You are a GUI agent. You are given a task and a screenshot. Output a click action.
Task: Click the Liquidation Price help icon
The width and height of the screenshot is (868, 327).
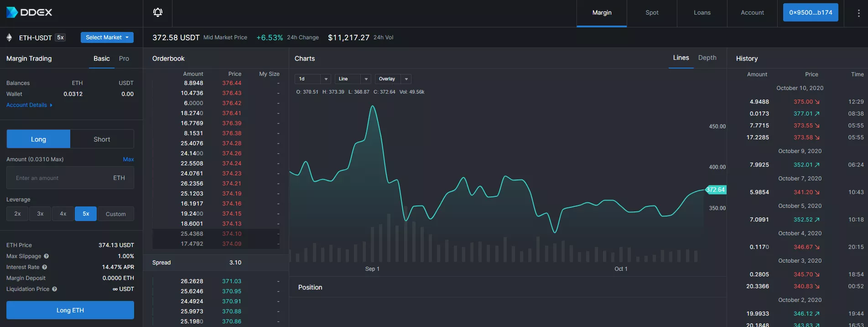[54, 289]
